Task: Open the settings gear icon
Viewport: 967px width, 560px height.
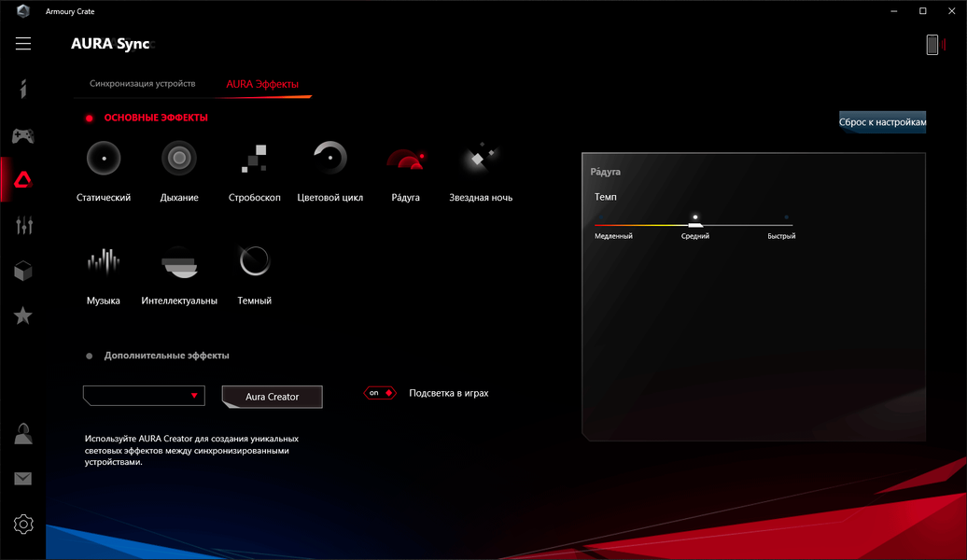Action: click(x=23, y=525)
